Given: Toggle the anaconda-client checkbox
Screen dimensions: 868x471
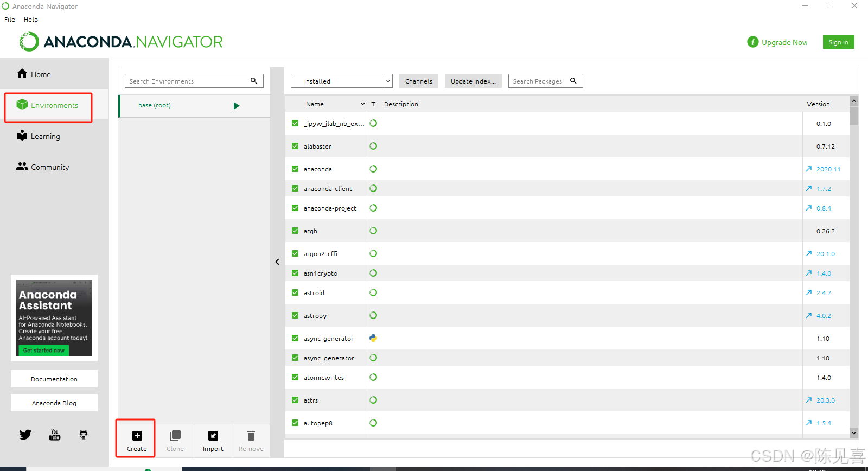Looking at the screenshot, I should [295, 188].
